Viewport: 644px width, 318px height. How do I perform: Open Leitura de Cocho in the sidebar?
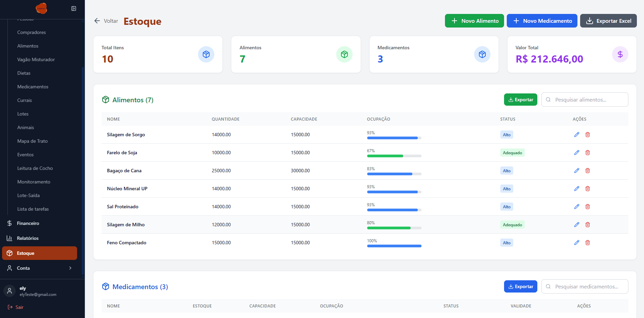tap(35, 168)
